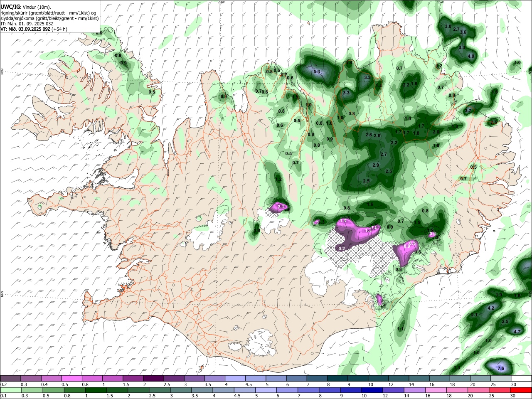Select the 0.2 swatch on the purple snow scale
The height and width of the screenshot is (399, 532).
[10, 378]
